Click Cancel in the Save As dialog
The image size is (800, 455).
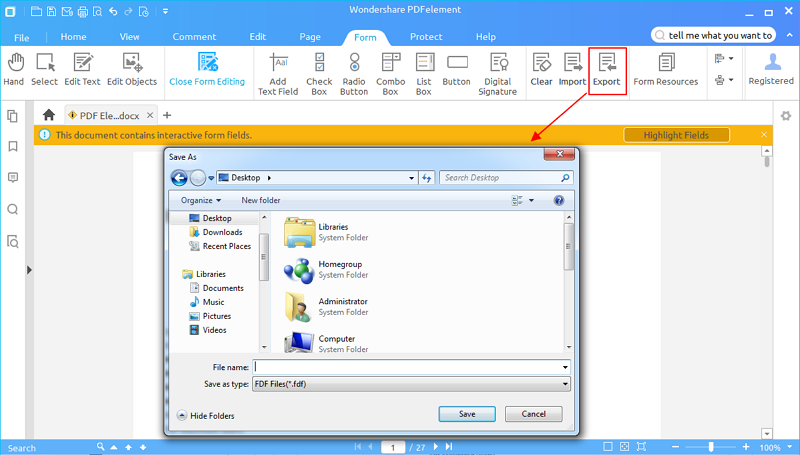click(534, 414)
